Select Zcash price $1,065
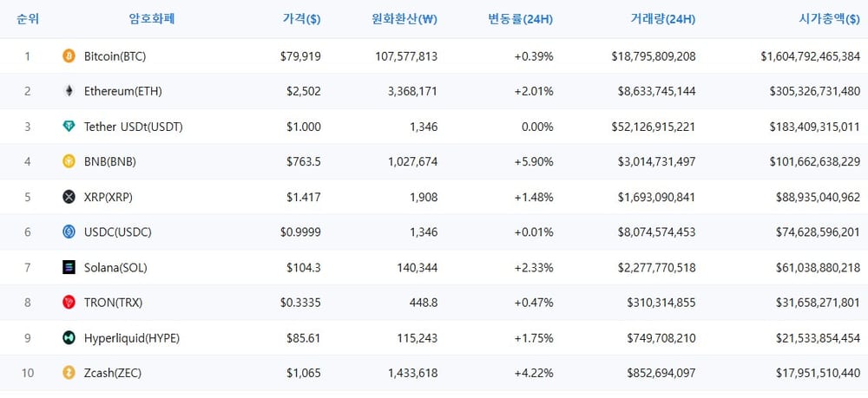This screenshot has width=868, height=398. point(303,374)
